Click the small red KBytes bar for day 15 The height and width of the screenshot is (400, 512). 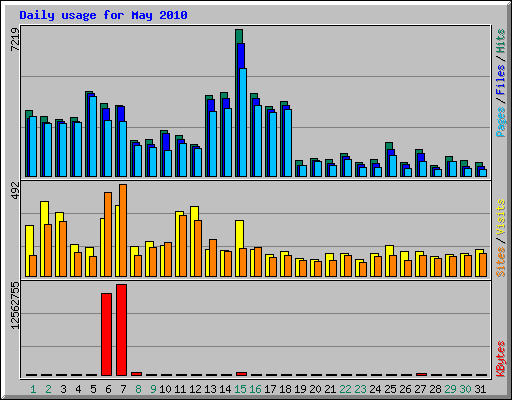(x=241, y=374)
